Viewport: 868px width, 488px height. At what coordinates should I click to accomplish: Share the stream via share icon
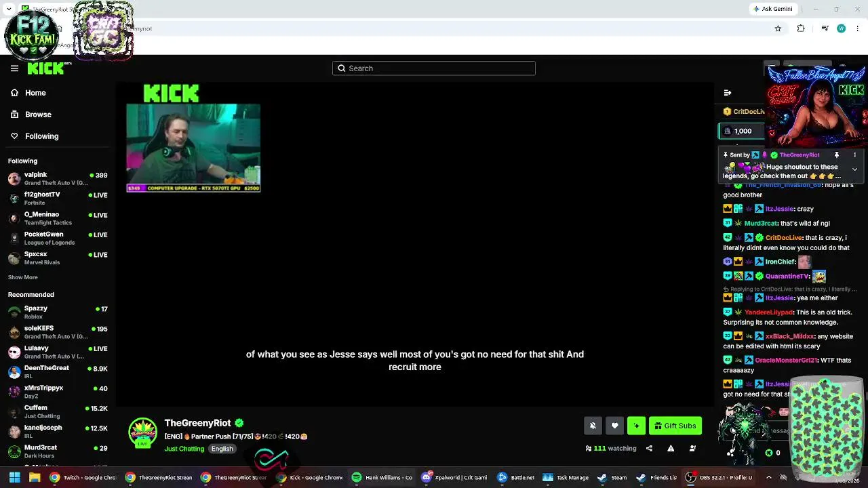click(649, 449)
